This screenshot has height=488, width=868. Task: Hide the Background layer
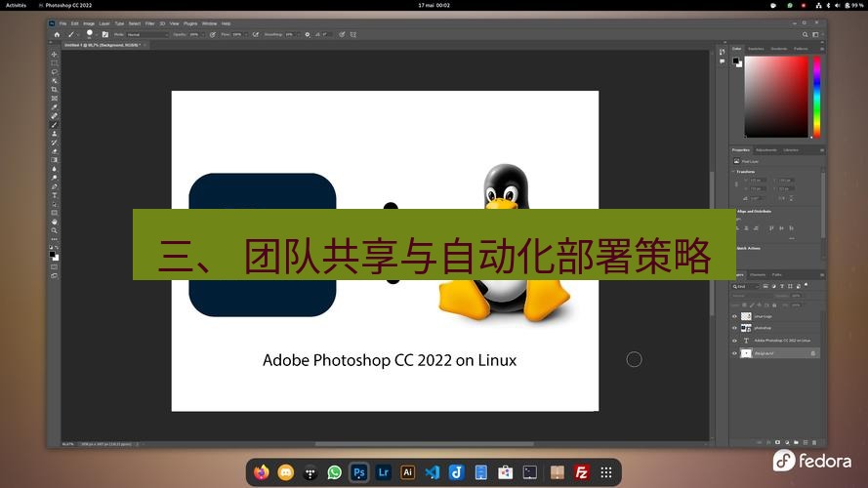coord(734,353)
